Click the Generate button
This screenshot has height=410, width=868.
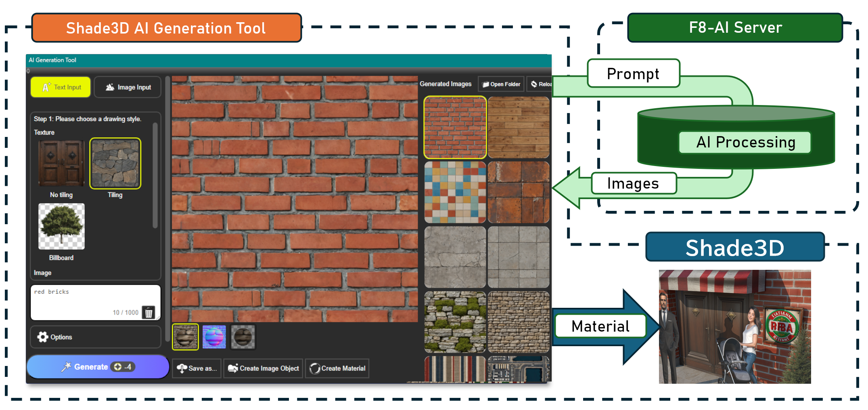(98, 367)
